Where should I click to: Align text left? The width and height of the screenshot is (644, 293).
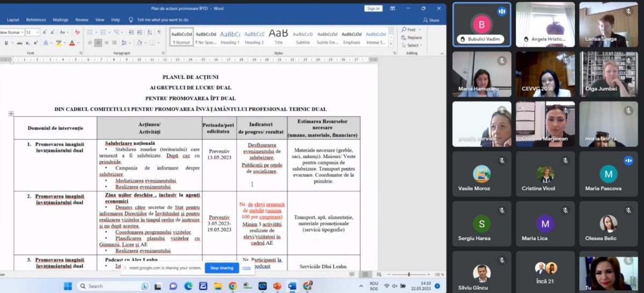coord(90,43)
